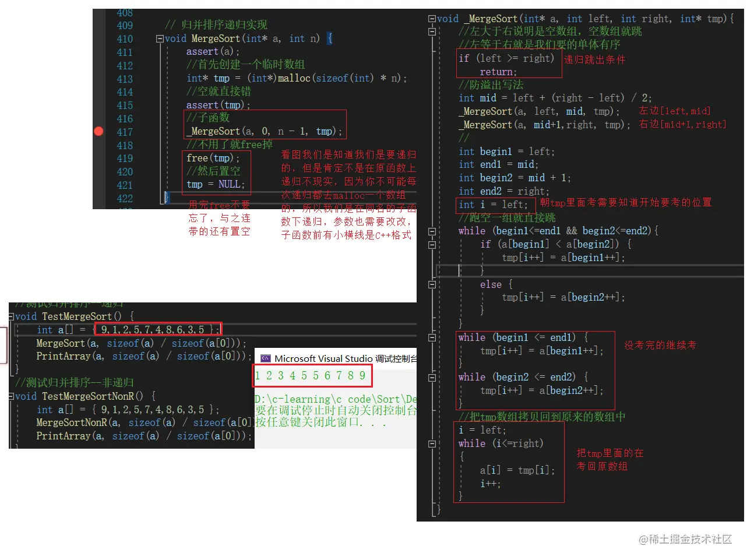Click the Visual Studio debug console window icon
Viewport: 747px width, 560px height.
coord(265,358)
